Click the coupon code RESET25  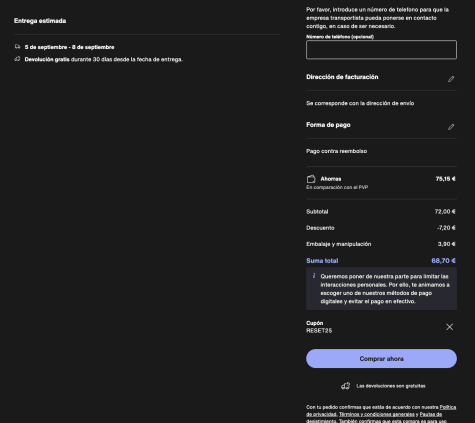[319, 331]
